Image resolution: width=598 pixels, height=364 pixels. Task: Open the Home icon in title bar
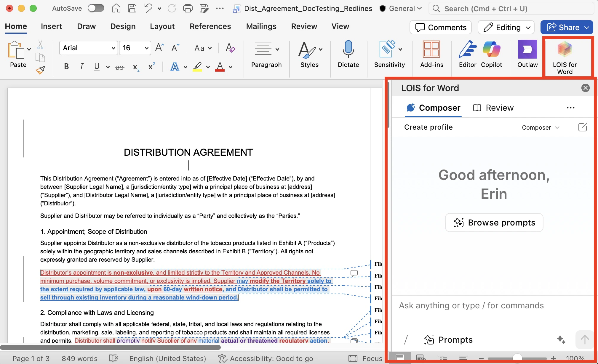pos(116,9)
